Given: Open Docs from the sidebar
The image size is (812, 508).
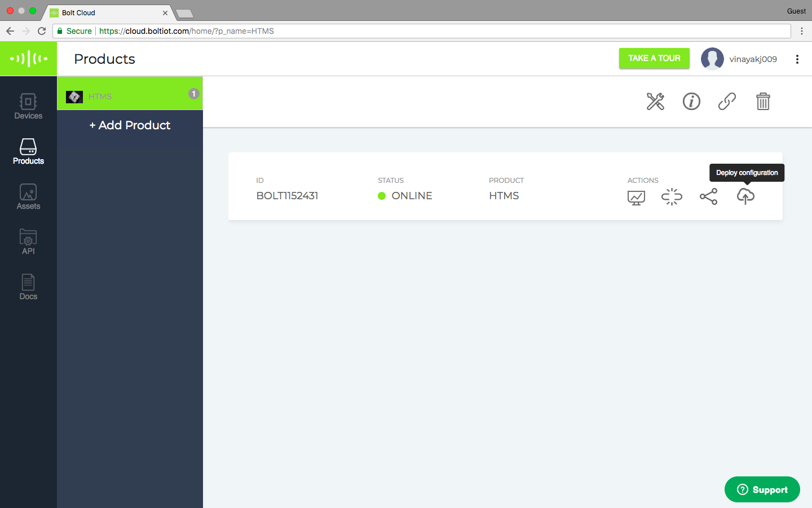Looking at the screenshot, I should coord(28,287).
